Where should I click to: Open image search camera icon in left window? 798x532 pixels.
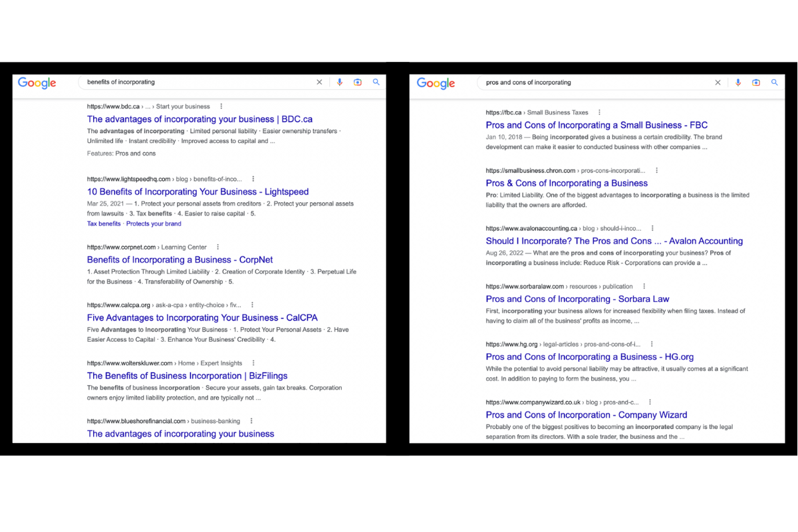coord(358,82)
